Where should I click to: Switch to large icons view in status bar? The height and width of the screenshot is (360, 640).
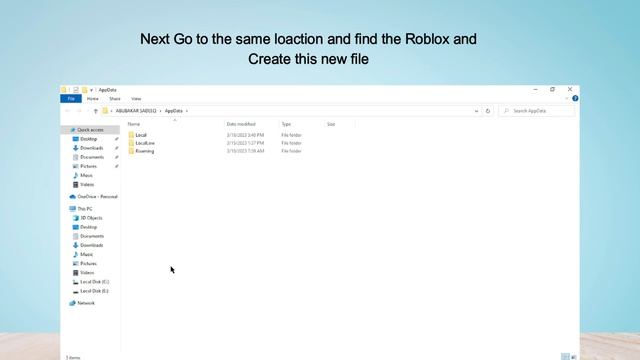[x=573, y=357]
